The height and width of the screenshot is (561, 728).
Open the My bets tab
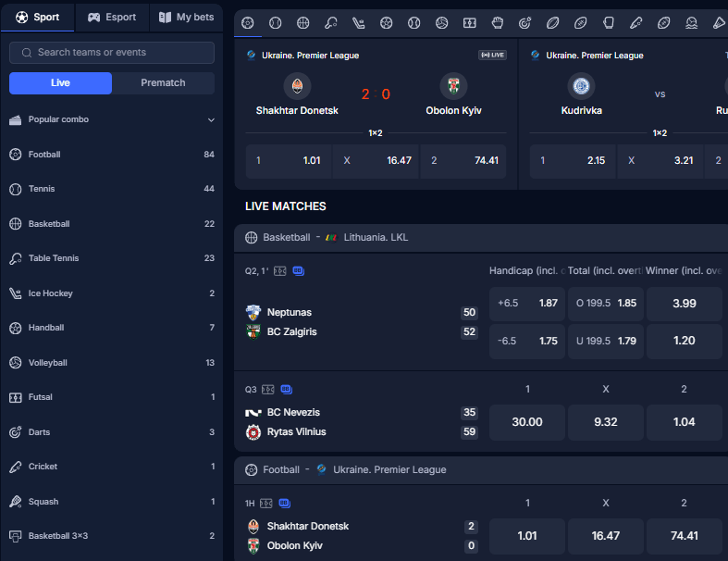tap(186, 18)
